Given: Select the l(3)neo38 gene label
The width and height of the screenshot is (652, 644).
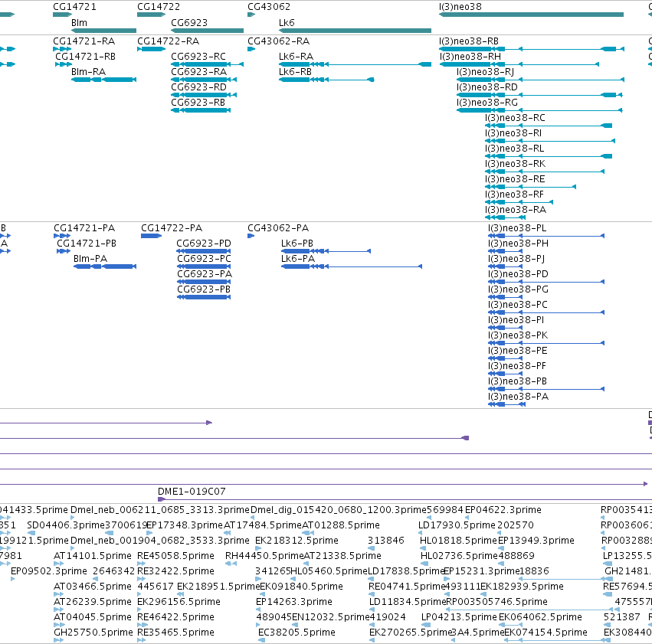Looking at the screenshot, I should click(460, 7).
